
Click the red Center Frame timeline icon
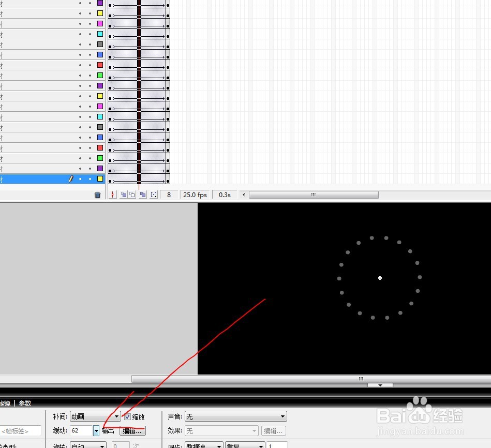tap(112, 195)
